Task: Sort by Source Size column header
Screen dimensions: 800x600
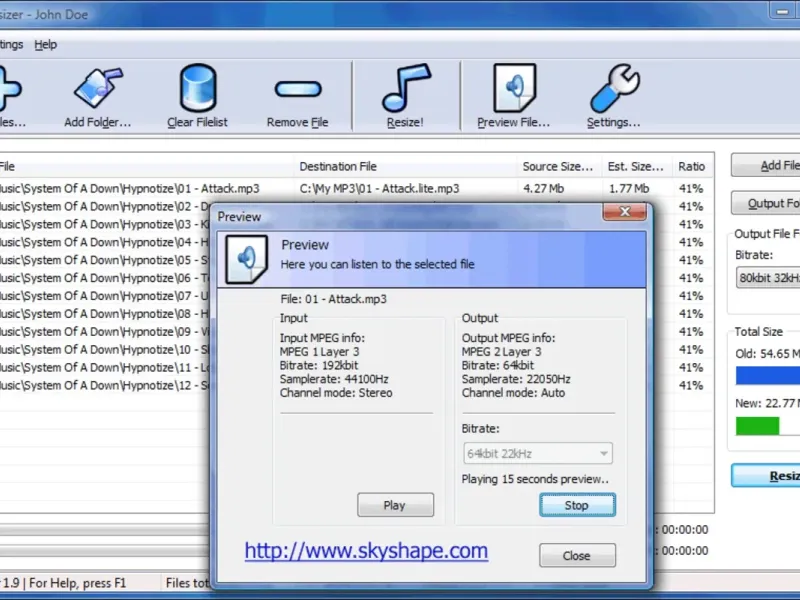Action: point(559,166)
